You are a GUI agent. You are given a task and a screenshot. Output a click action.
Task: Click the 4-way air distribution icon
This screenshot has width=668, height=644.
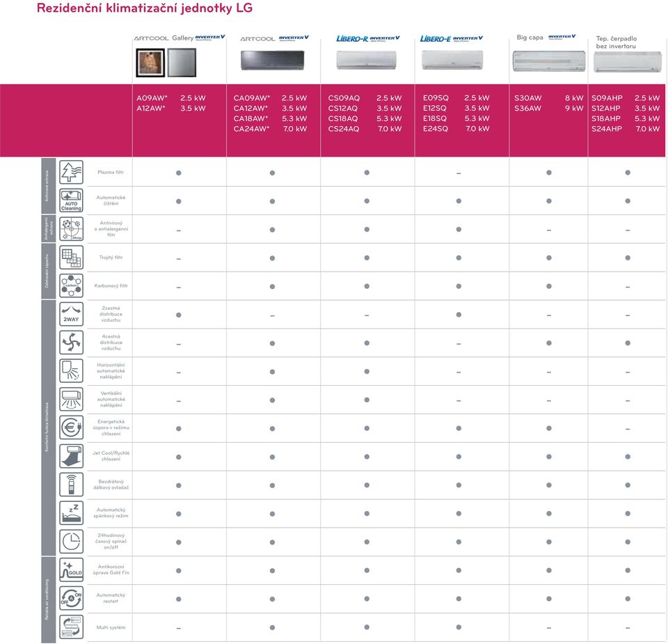71,343
